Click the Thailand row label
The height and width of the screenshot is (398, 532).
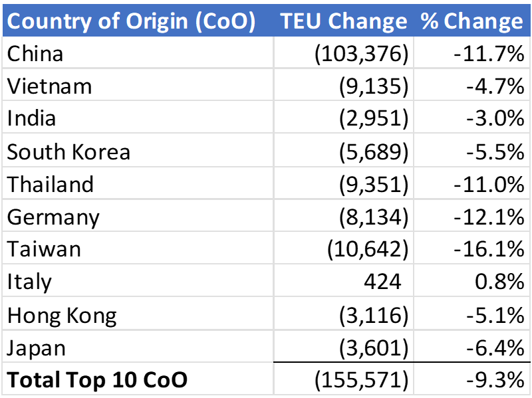[x=51, y=184]
